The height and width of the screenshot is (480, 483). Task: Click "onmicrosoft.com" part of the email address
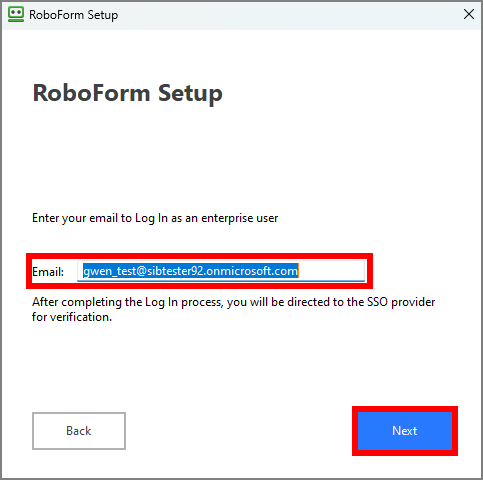click(252, 271)
